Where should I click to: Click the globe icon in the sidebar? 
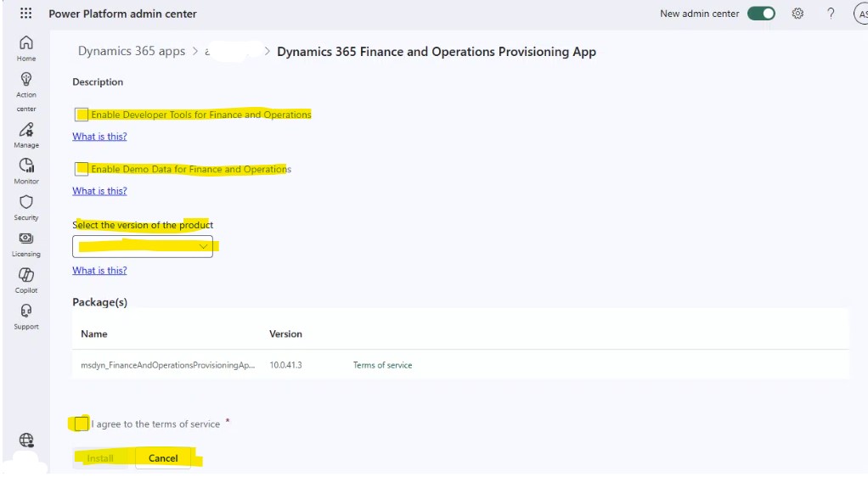click(x=26, y=440)
